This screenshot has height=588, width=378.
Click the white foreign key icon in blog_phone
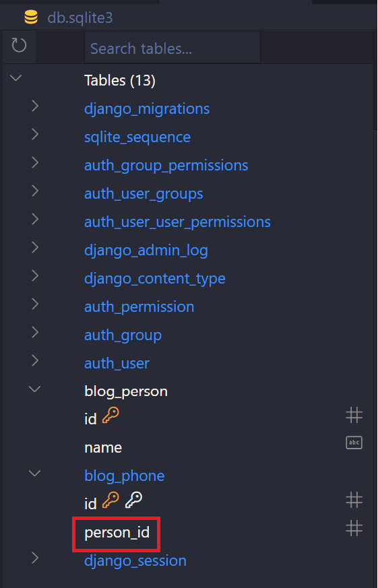133,500
